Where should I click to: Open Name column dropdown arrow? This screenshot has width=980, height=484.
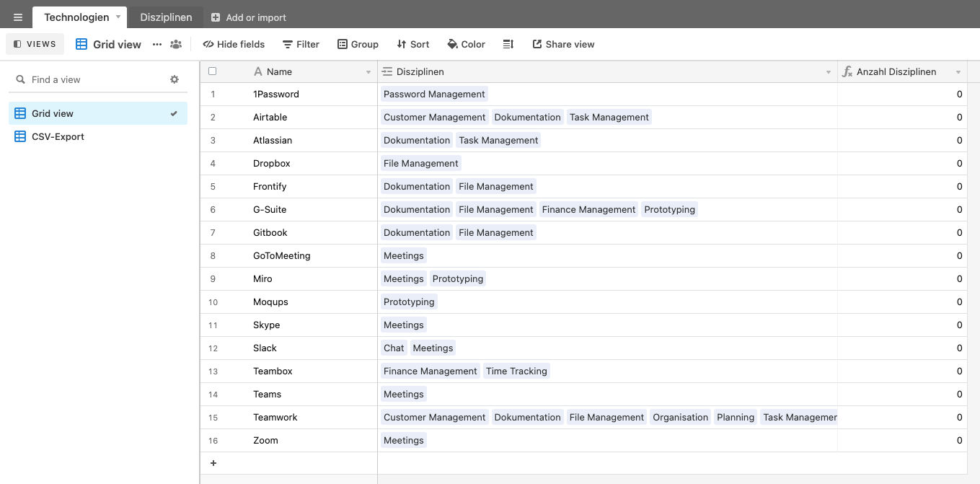(368, 72)
